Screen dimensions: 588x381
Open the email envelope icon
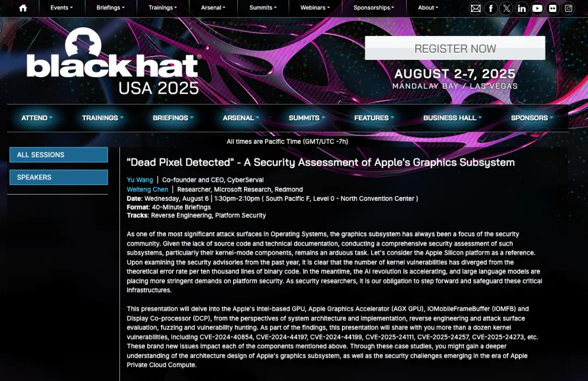[475, 8]
